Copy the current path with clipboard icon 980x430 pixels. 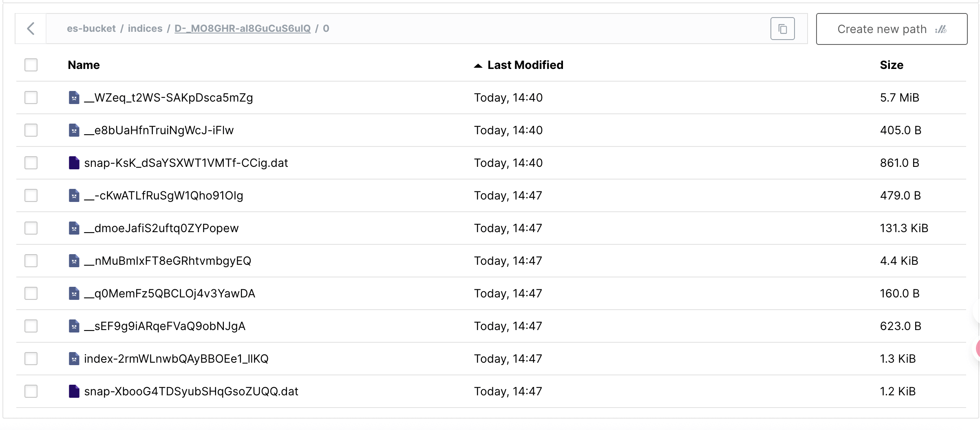pos(782,29)
